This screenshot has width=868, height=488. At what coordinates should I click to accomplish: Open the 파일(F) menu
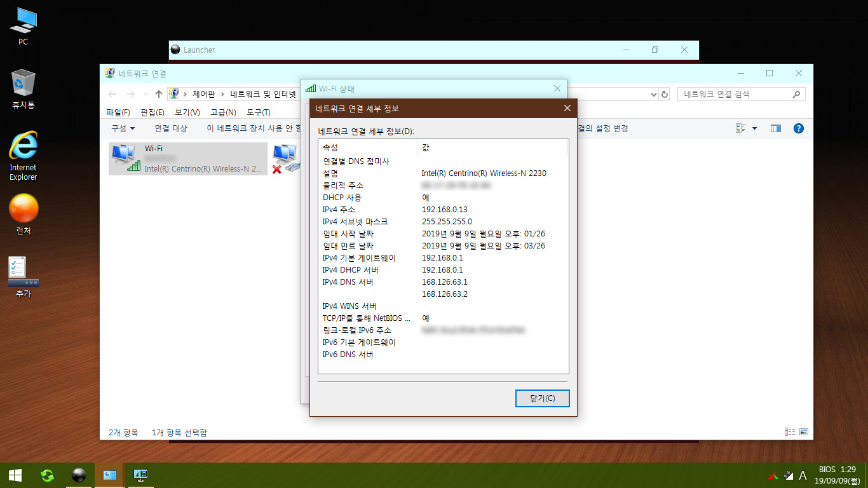tap(118, 112)
